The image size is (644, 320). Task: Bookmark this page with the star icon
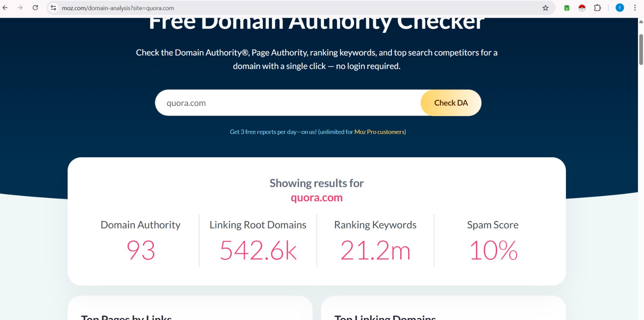click(545, 8)
